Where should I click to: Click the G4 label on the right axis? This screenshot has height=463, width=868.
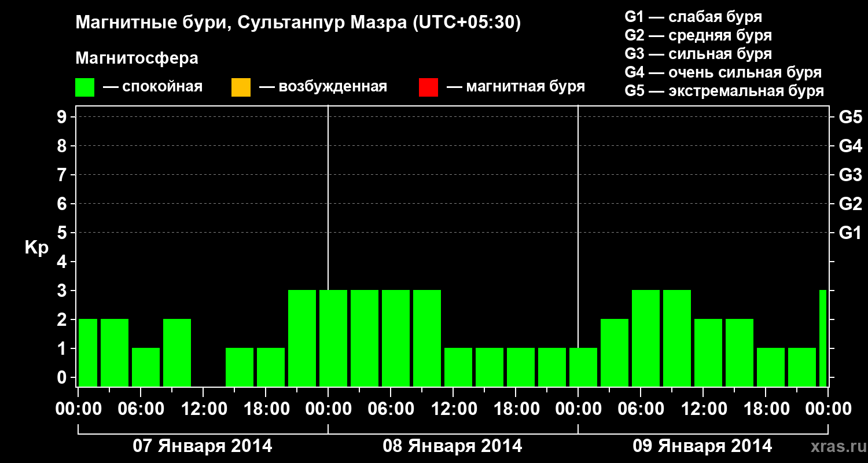850,146
